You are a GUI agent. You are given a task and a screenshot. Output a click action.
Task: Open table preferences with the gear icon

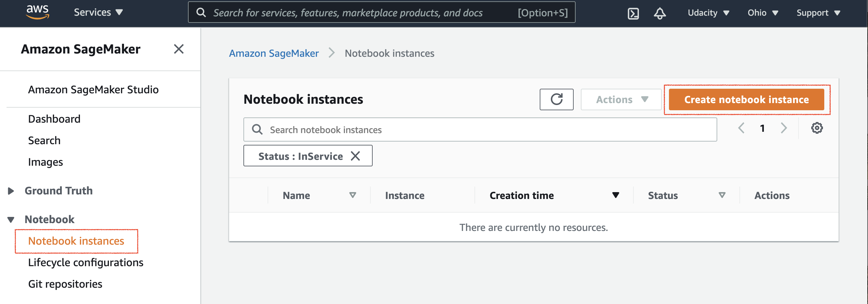click(x=817, y=128)
